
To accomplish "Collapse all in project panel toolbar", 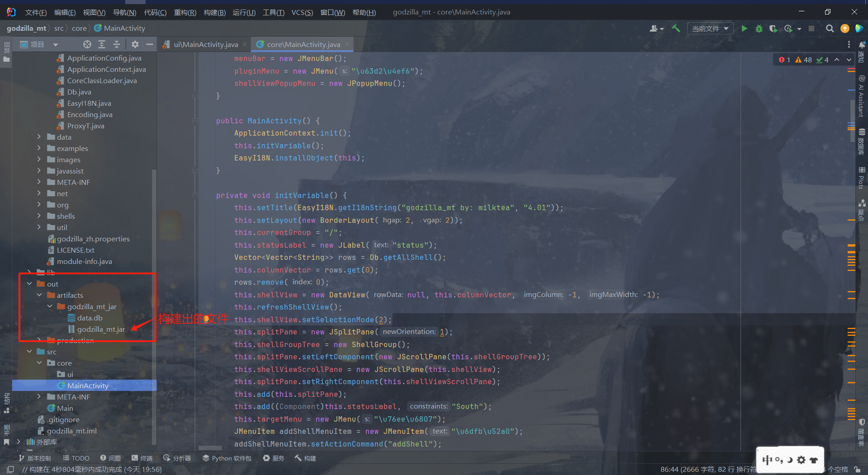I will point(117,44).
